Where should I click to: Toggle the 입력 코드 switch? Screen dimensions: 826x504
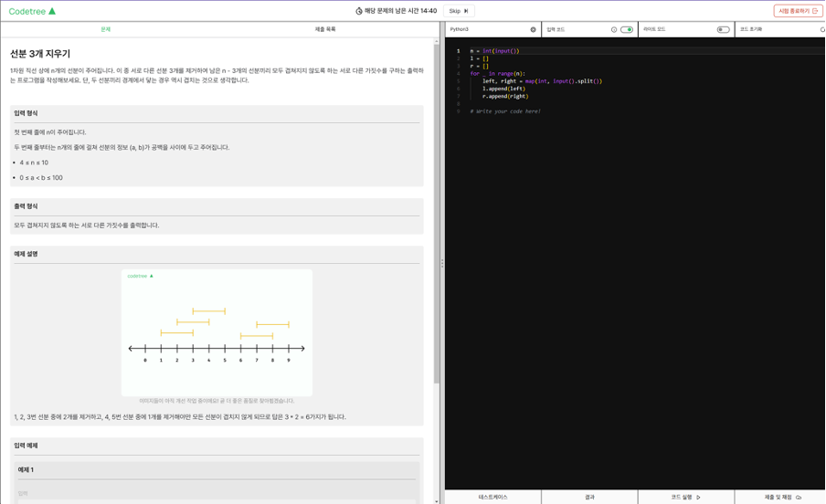tap(626, 29)
